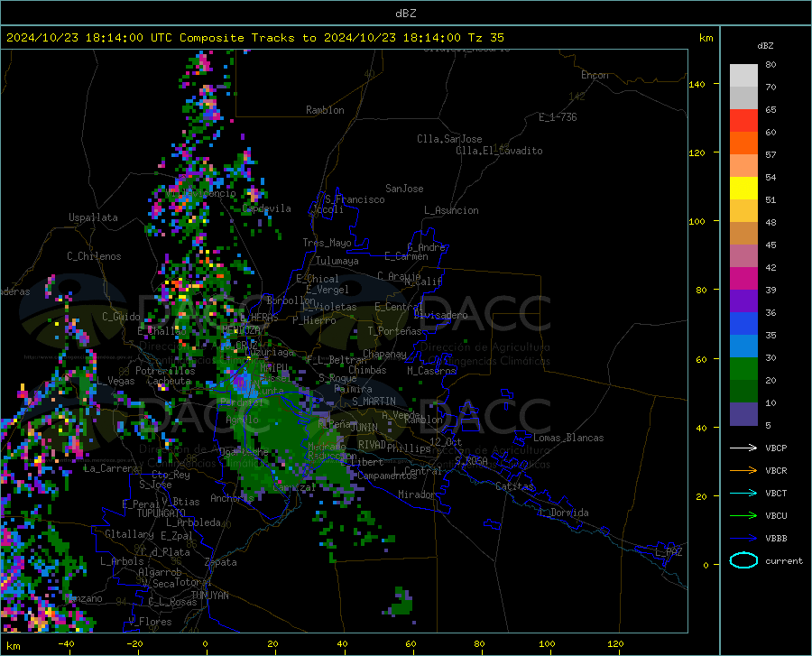Select the magenta legend swatch above 39
Viewport: 812px width, 656px height.
(743, 279)
